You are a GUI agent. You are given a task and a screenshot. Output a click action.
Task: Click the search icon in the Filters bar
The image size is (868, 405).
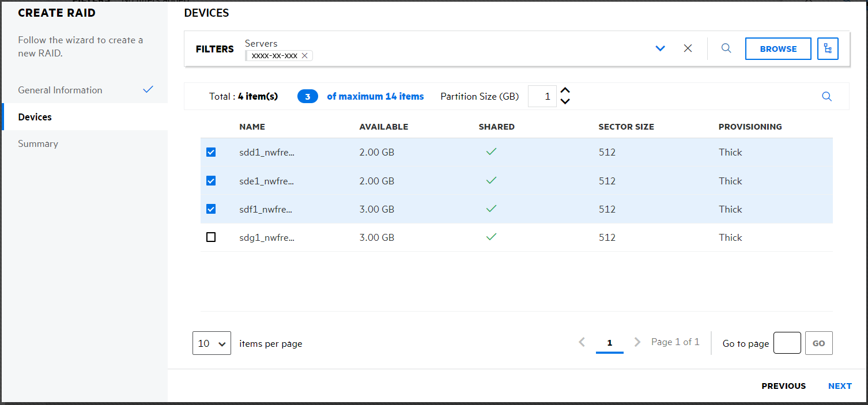pos(726,49)
